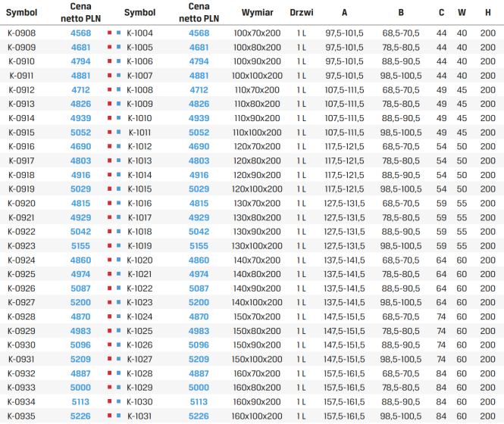This screenshot has width=504, height=424.
Task: Select symbol K-1029
Action: click(x=139, y=388)
